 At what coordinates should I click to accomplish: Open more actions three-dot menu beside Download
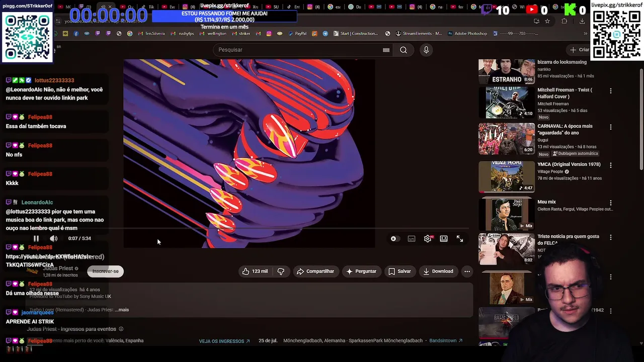[467, 271]
